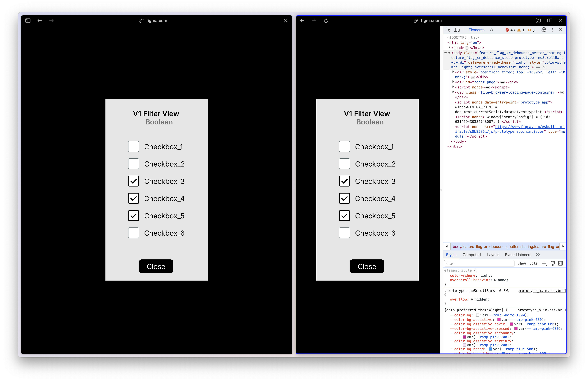The image size is (588, 381).
Task: Expand overscroll-behavior value triangle
Action: pyautogui.click(x=495, y=280)
